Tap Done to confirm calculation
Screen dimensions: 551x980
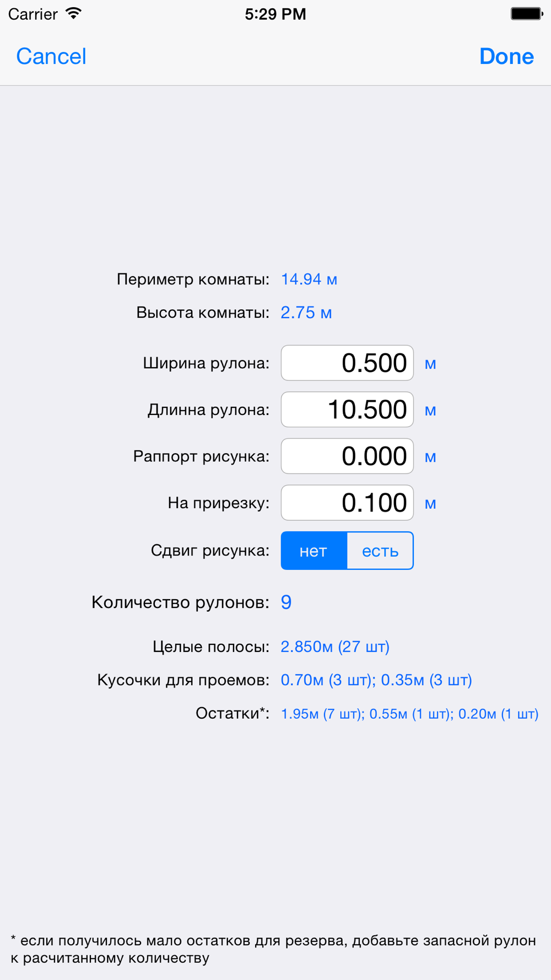(x=506, y=56)
